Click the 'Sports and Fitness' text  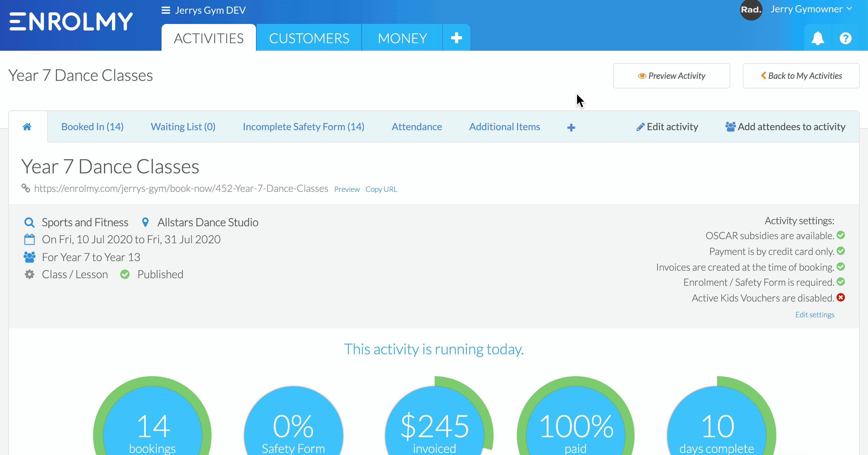(85, 222)
